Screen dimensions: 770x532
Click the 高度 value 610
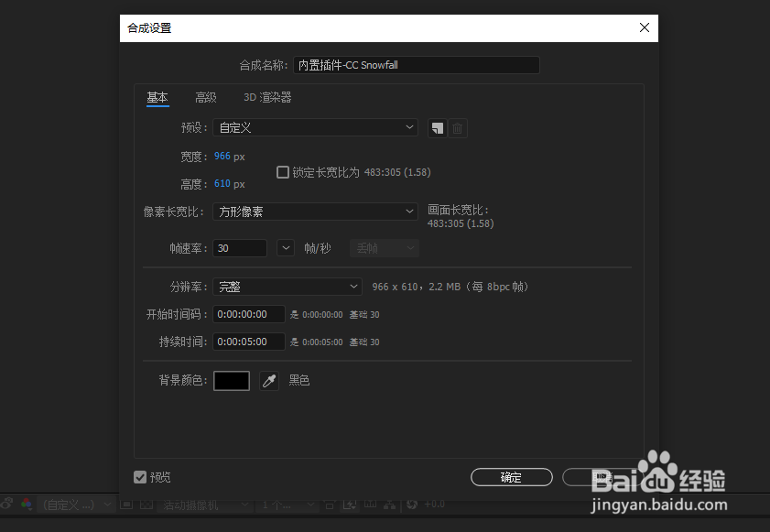222,184
